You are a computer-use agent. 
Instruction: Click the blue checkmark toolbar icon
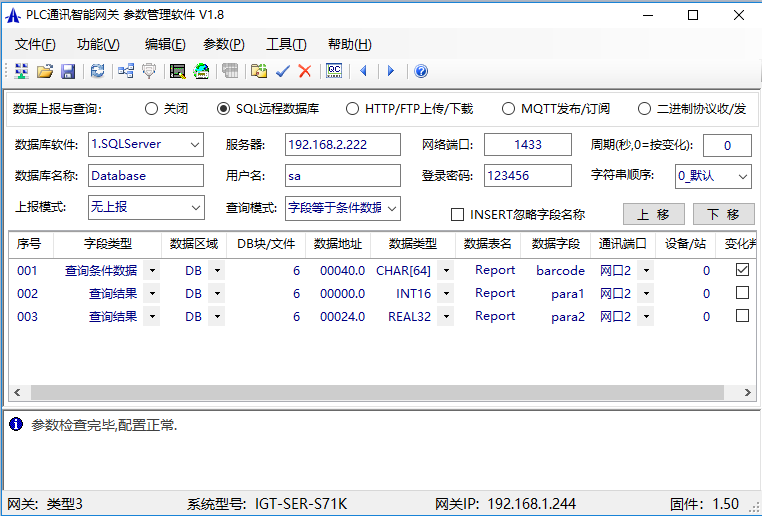(283, 71)
